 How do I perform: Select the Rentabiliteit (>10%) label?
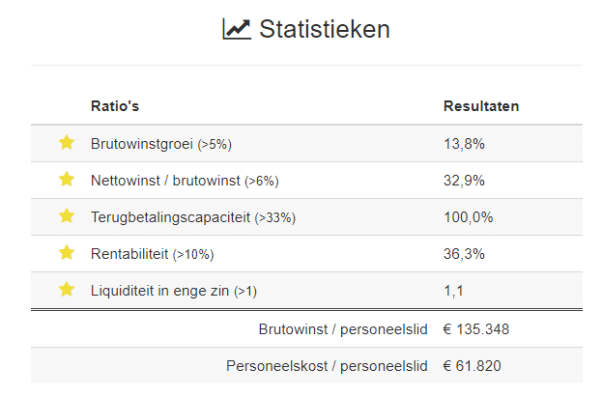tap(152, 254)
